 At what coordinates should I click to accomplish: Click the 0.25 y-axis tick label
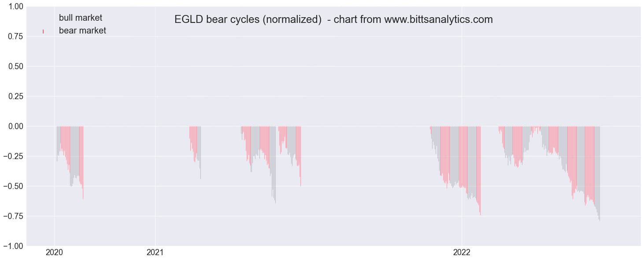15,97
